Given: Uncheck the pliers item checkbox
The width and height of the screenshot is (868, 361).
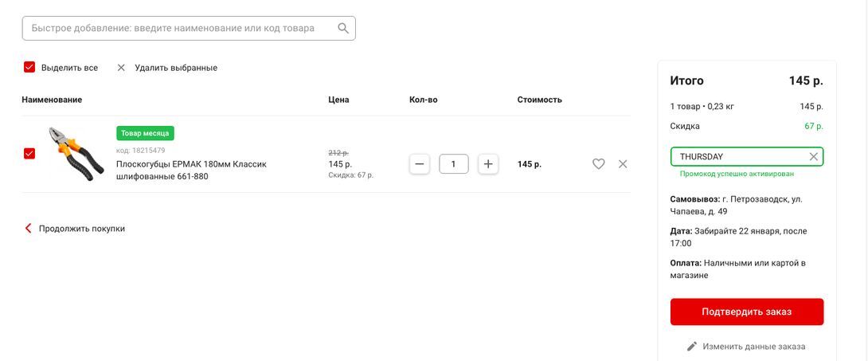Looking at the screenshot, I should (29, 154).
